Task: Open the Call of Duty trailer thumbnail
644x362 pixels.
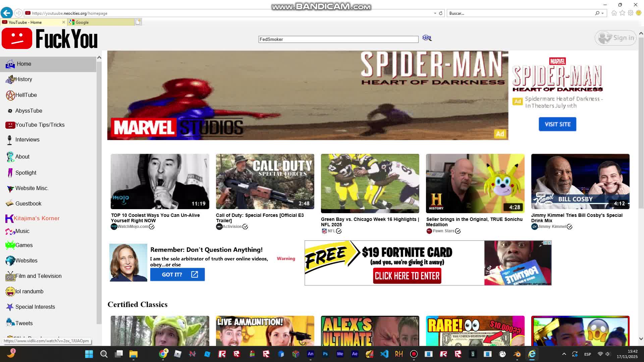Action: [x=265, y=181]
